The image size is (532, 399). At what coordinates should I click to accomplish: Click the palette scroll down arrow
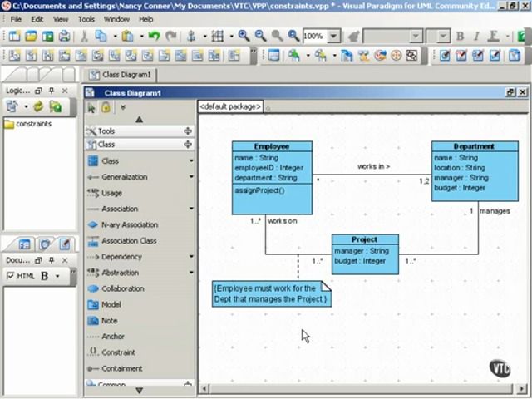point(139,391)
